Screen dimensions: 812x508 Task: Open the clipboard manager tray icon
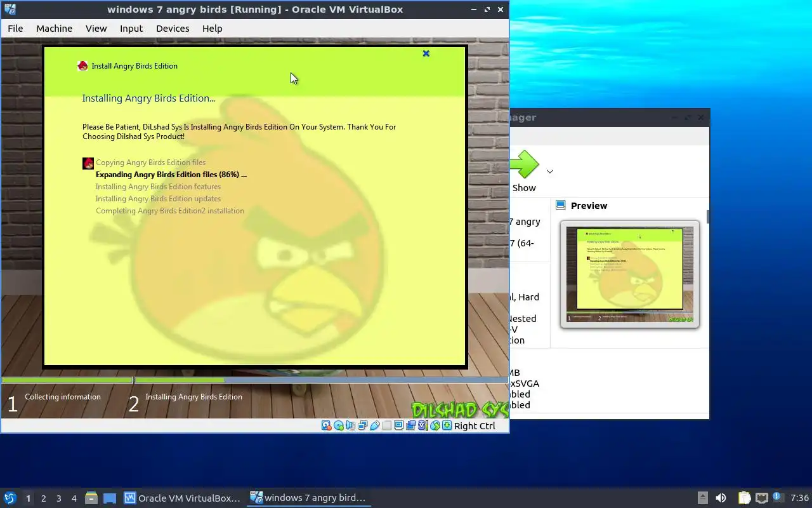pyautogui.click(x=744, y=498)
